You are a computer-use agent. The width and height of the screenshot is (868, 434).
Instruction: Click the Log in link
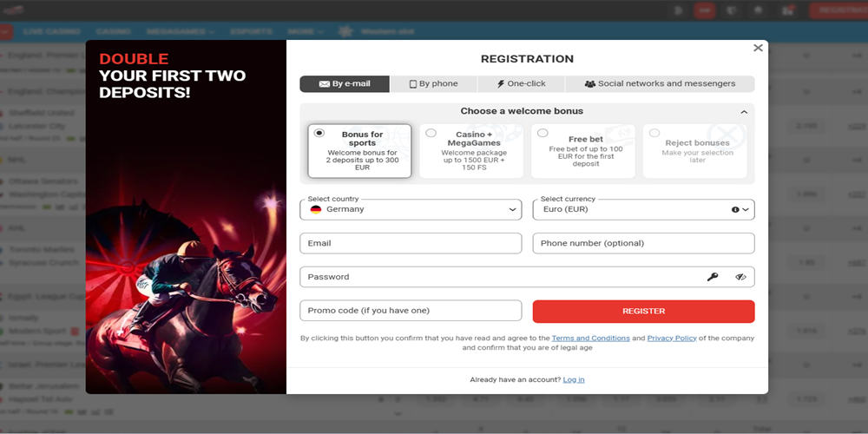pyautogui.click(x=574, y=380)
